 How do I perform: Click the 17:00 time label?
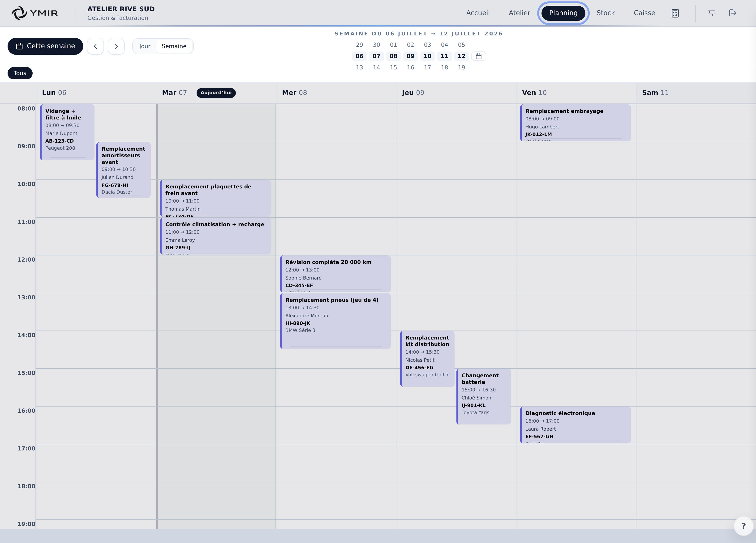pos(26,448)
